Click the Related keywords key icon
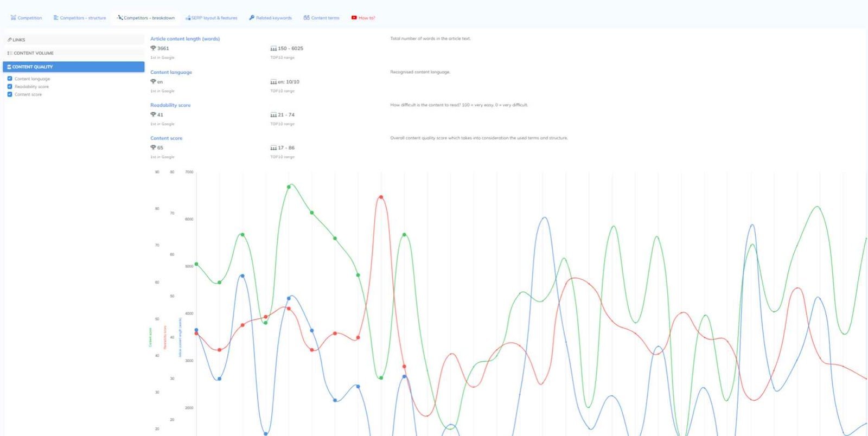The height and width of the screenshot is (436, 868). 252,18
